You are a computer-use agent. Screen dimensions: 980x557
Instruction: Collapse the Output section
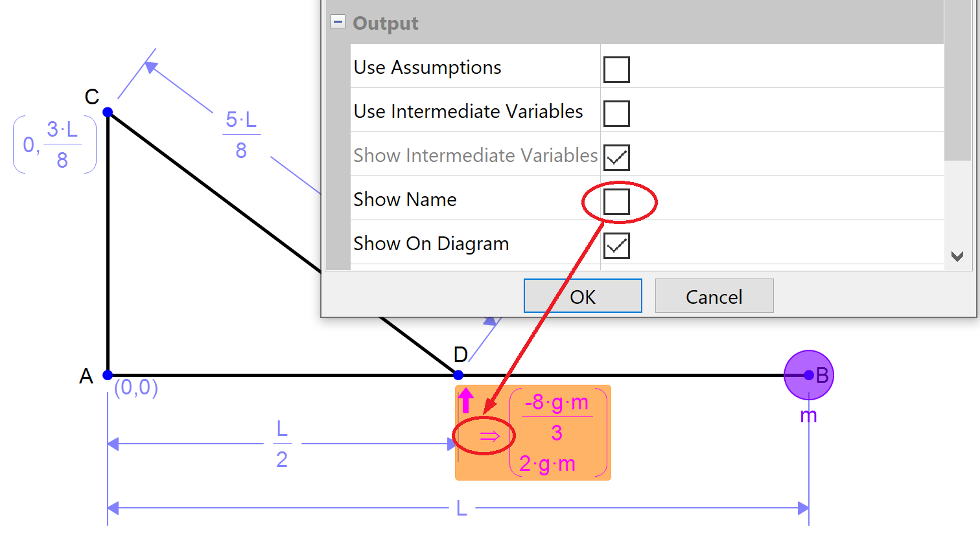(338, 22)
